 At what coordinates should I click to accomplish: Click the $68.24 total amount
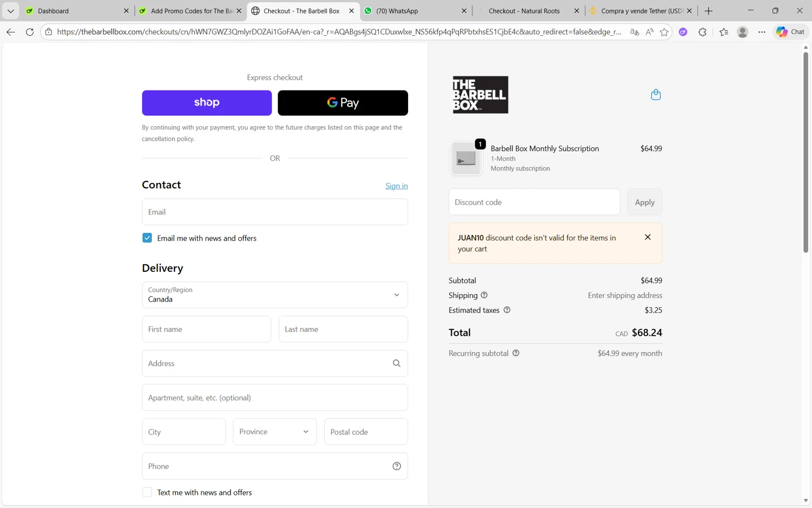click(x=647, y=333)
